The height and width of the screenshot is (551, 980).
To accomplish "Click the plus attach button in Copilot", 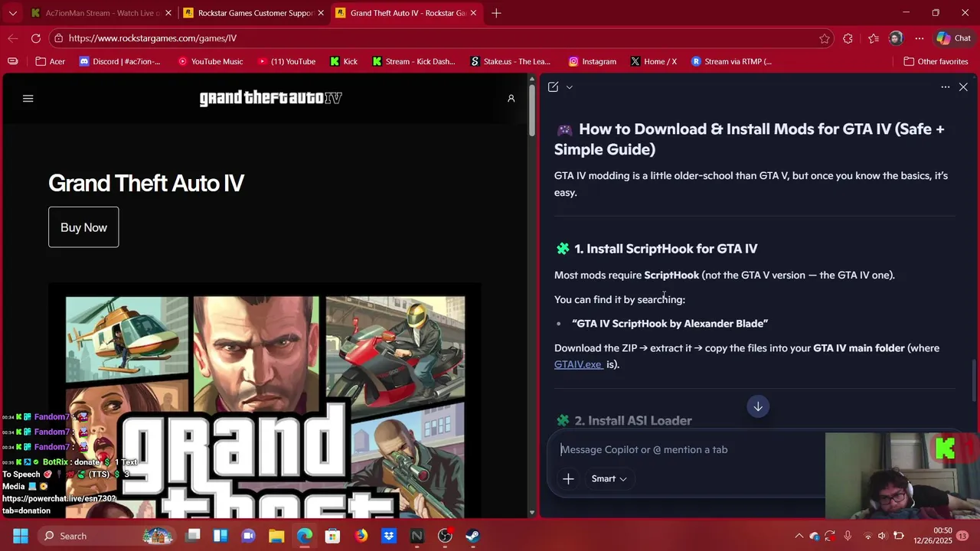I will click(568, 478).
